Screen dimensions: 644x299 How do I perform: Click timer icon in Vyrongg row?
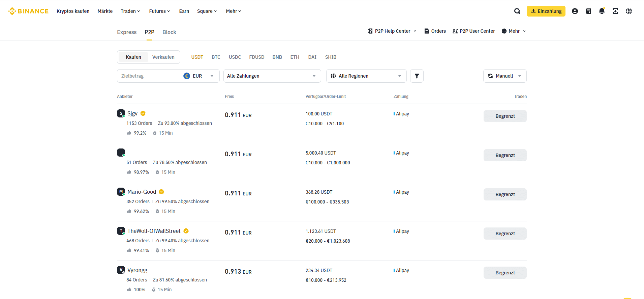coord(154,290)
